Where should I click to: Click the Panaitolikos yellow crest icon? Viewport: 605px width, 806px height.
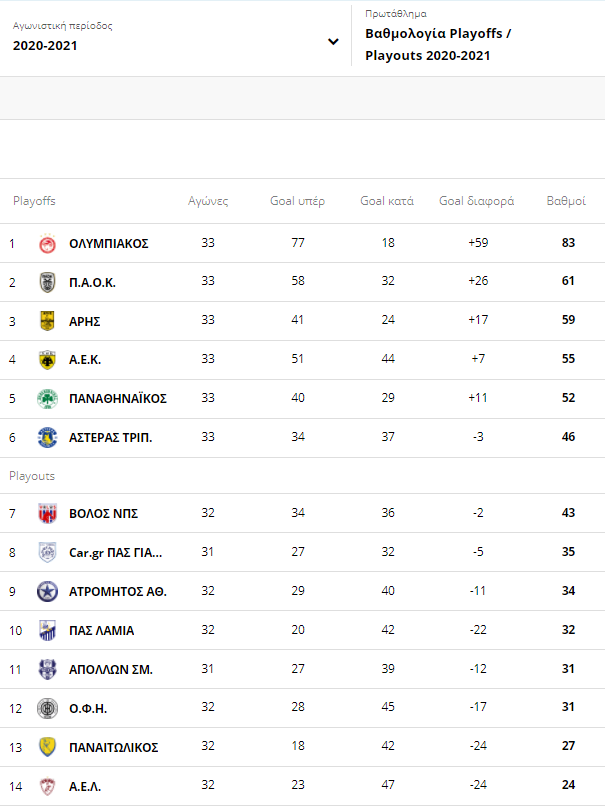pos(47,747)
